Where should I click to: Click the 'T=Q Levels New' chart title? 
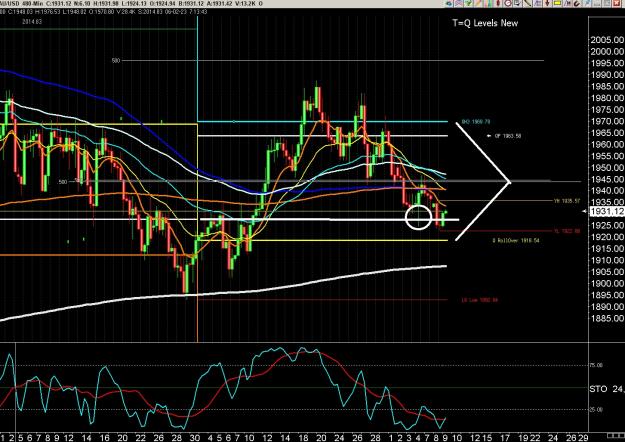[x=485, y=23]
